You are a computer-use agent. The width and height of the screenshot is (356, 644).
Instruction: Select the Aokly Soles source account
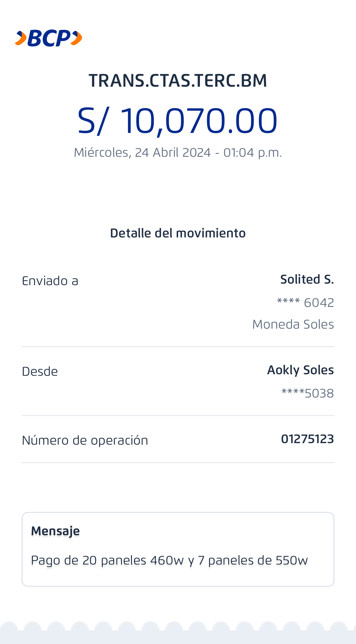pyautogui.click(x=300, y=370)
